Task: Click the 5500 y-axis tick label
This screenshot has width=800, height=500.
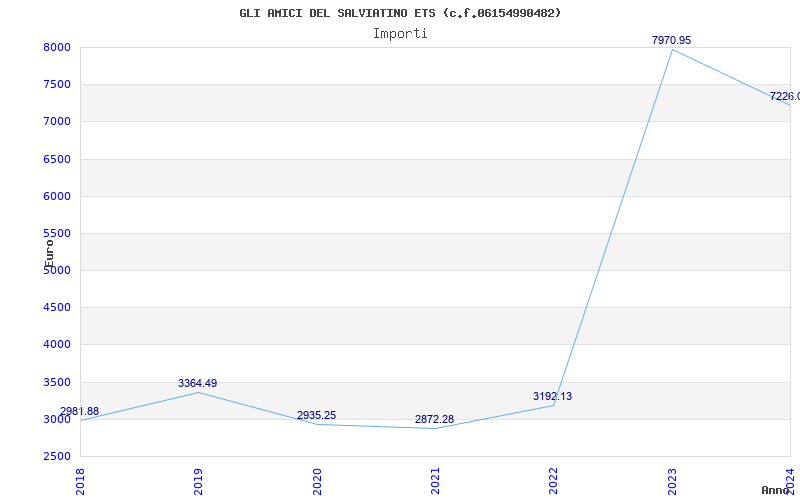Action: [55, 233]
